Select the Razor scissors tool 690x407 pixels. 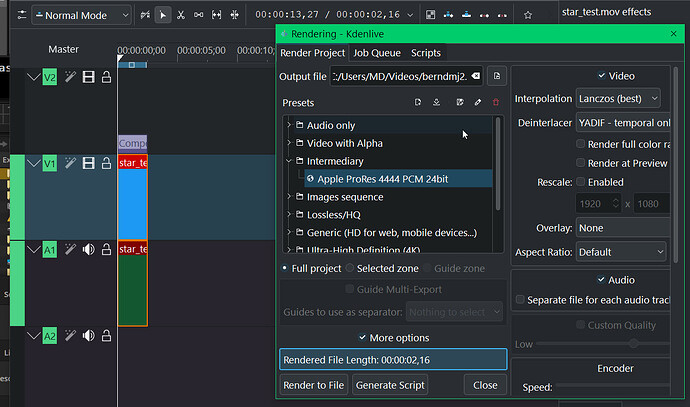(181, 15)
